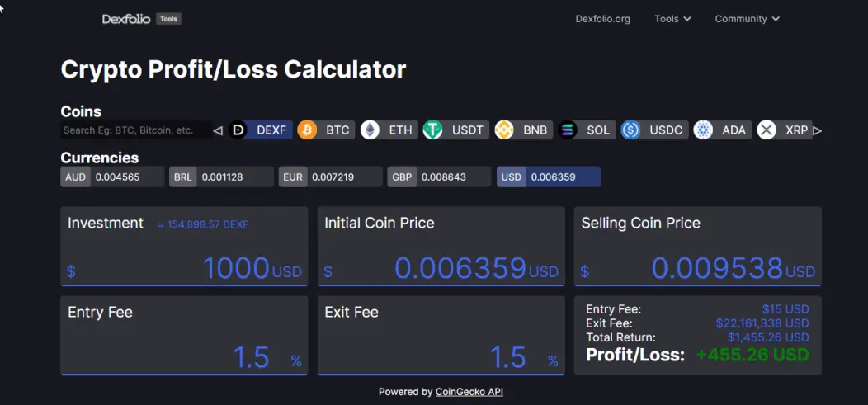Viewport: 868px width, 405px height.
Task: Select the XRP coin icon
Action: 767,130
